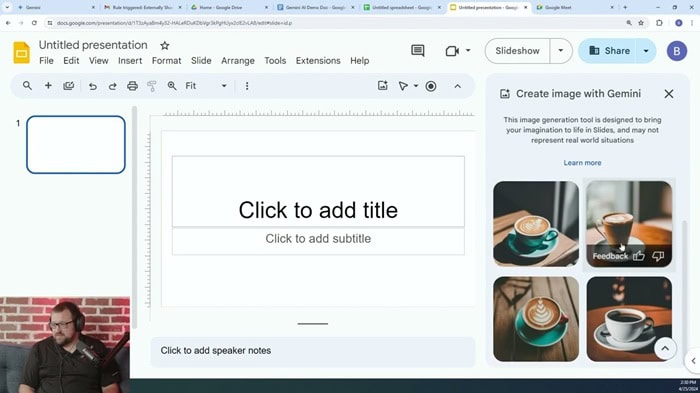Screen dimensions: 700x393
Task: Select the Paint format roller icon
Action: pyautogui.click(x=152, y=86)
